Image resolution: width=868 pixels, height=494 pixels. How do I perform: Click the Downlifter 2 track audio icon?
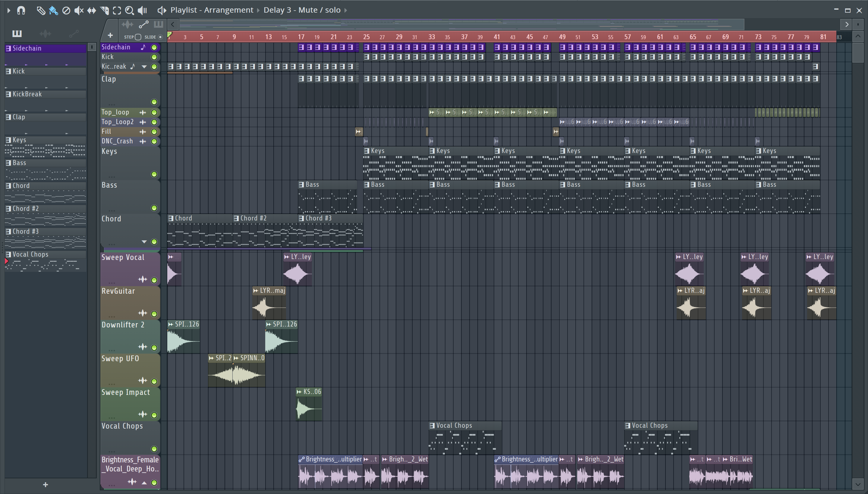tap(143, 347)
